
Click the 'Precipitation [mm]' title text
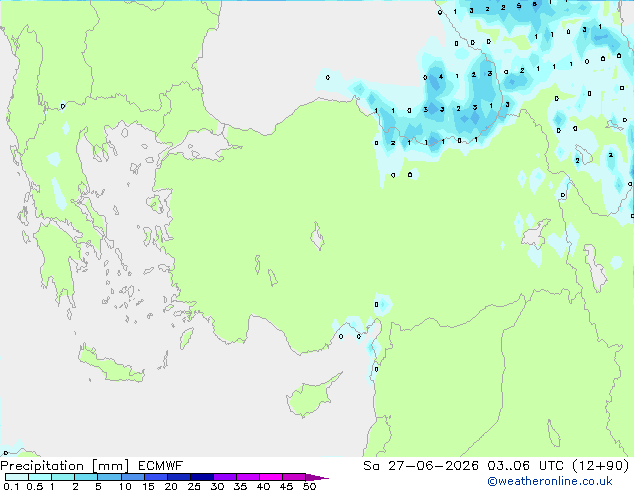coord(65,466)
